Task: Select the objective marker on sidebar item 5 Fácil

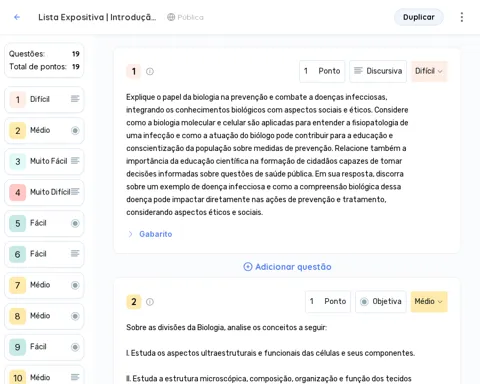Action: pos(75,223)
